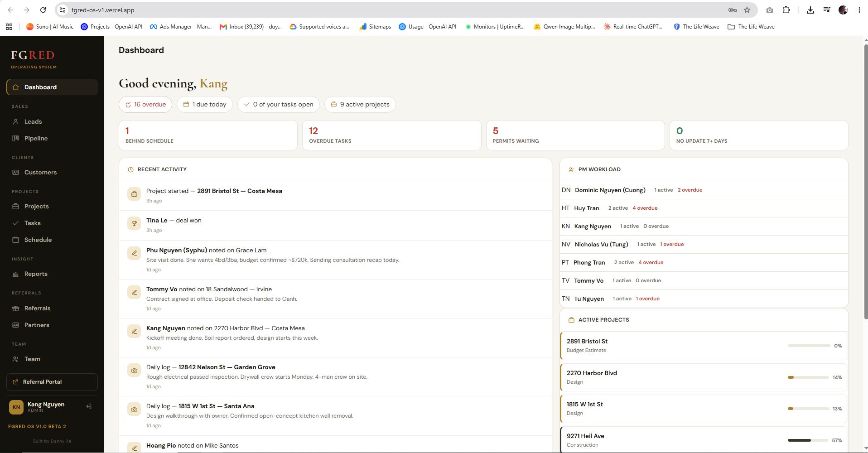Screen dimensions: 868x453
Task: Click the screenshot camera icon in toolbar
Action: click(x=769, y=10)
